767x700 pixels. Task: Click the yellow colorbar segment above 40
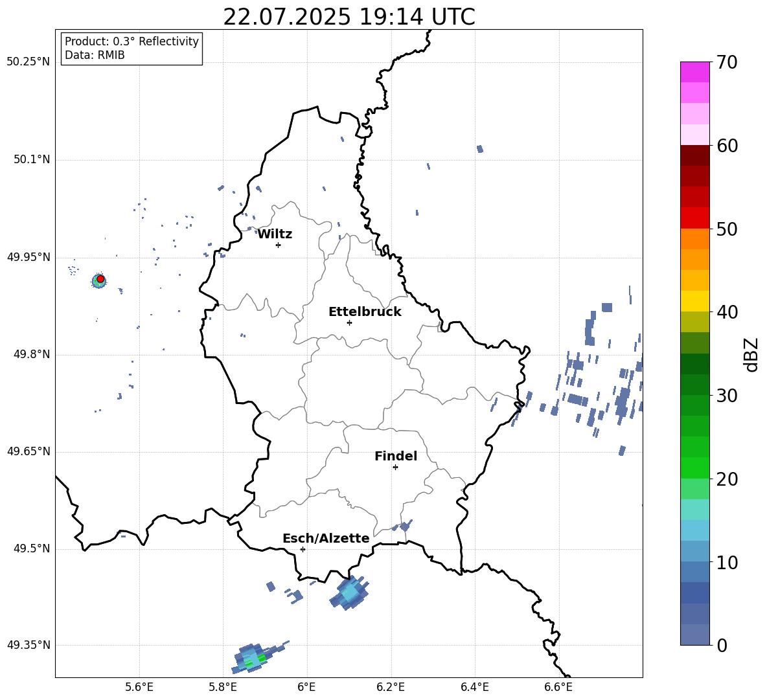[x=694, y=301]
